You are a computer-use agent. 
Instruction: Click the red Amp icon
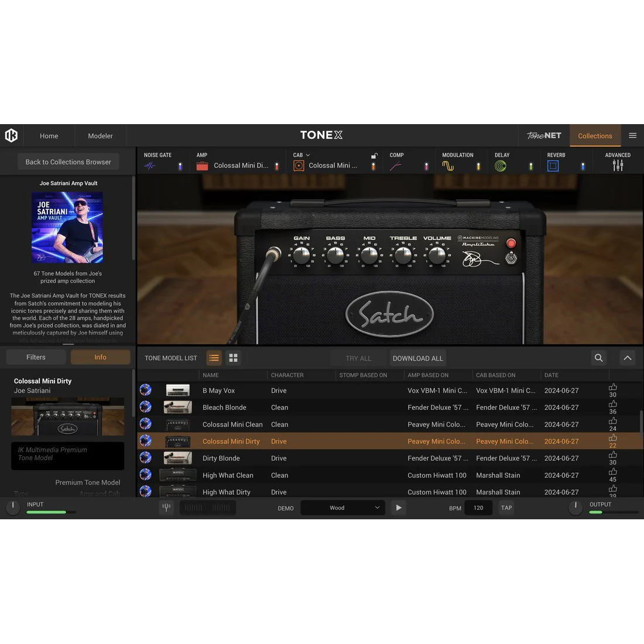(x=202, y=166)
